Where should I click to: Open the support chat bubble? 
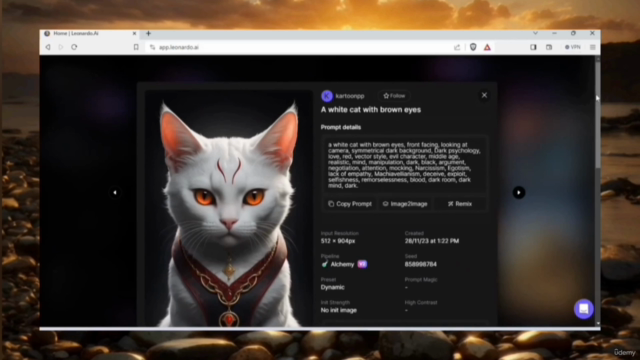pos(584,309)
